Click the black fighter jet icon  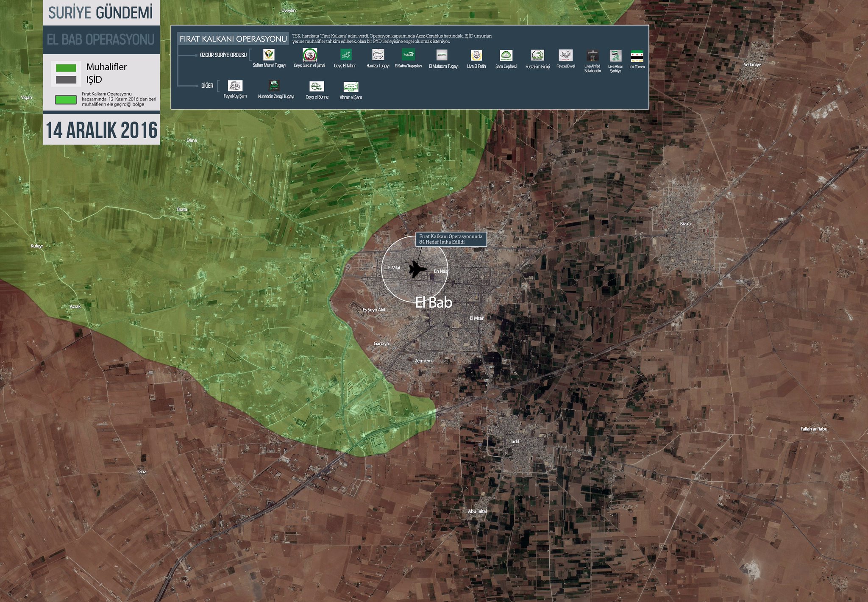point(417,269)
